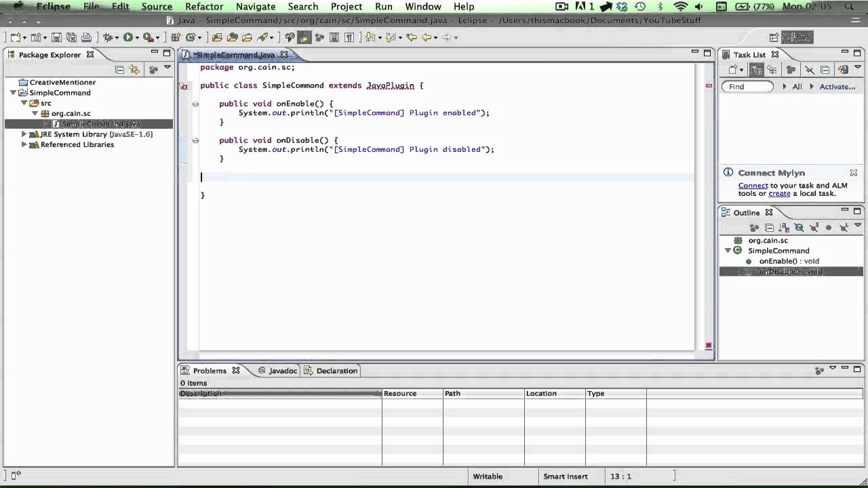The height and width of the screenshot is (488, 868).
Task: Expand JRE System Library node
Action: (24, 134)
